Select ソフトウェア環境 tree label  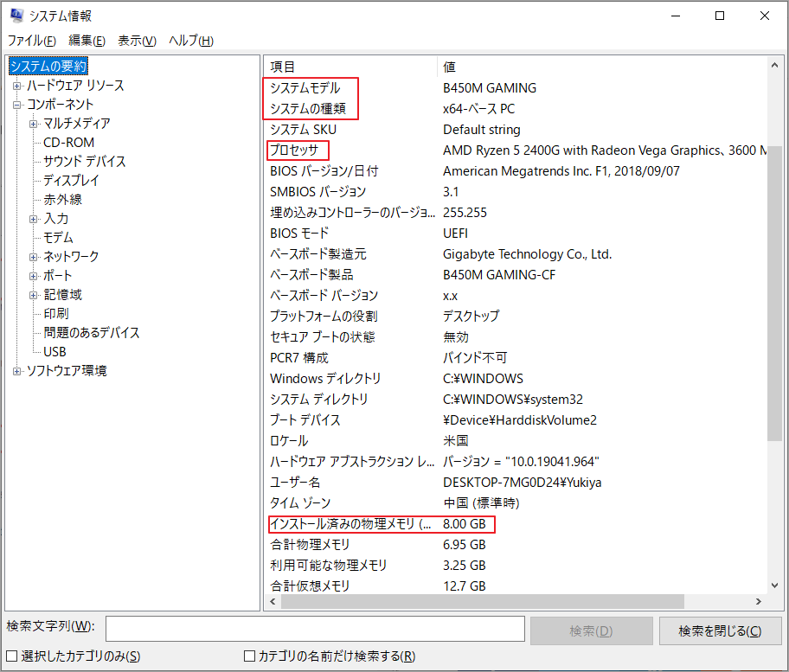point(67,371)
